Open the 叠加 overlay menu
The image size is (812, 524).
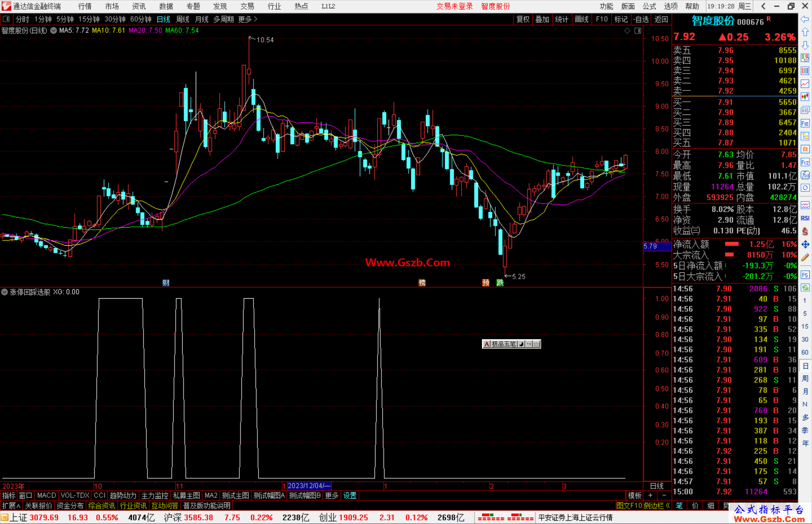click(542, 19)
